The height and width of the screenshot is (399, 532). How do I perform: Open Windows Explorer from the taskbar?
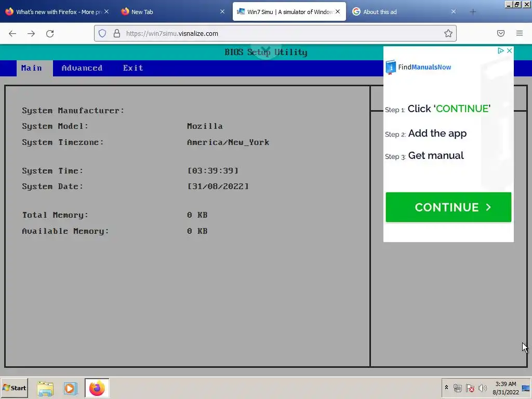click(x=45, y=389)
